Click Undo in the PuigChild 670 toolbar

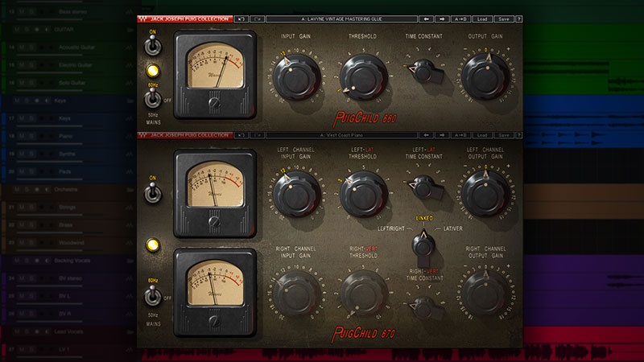pos(242,135)
